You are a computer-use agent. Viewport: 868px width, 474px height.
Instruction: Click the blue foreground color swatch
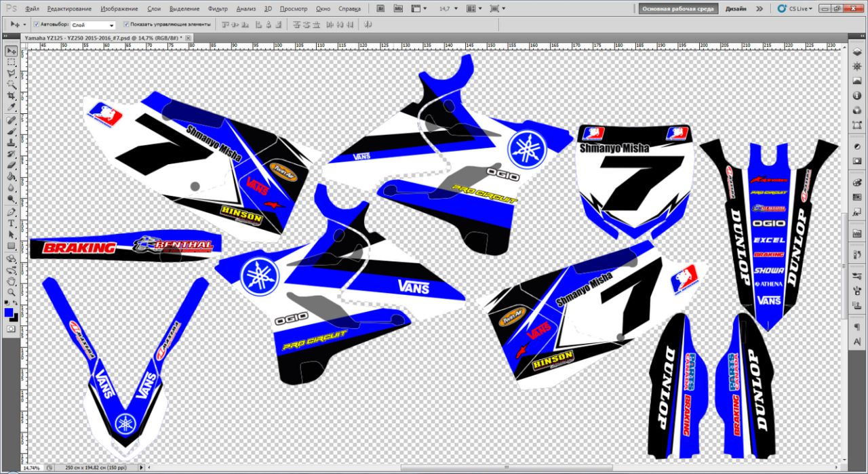(8, 313)
